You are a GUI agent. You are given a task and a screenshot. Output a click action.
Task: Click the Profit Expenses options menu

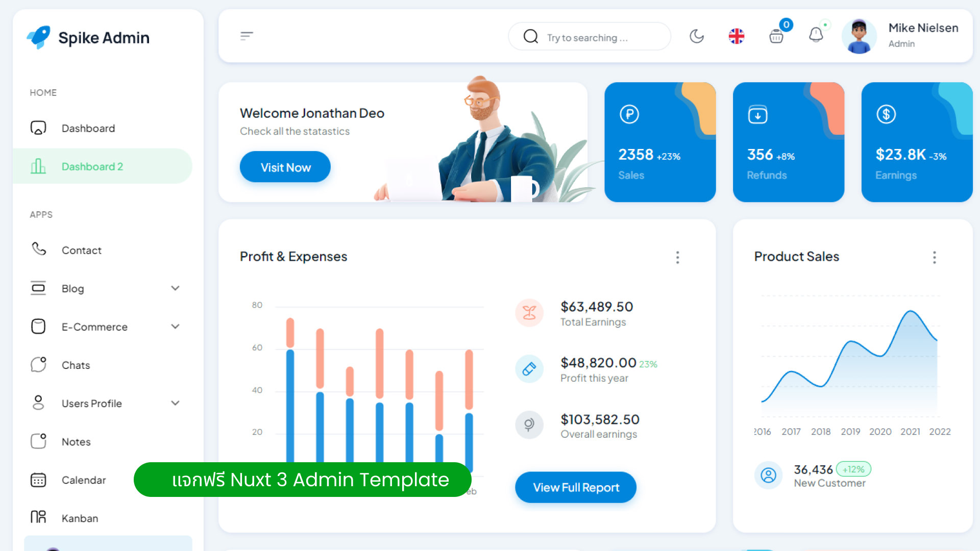(676, 257)
